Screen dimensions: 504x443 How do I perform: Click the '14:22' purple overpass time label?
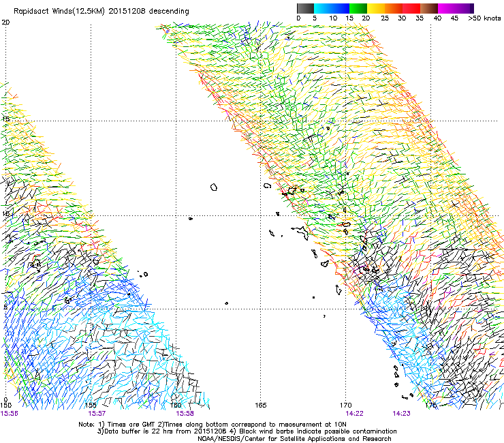point(355,414)
